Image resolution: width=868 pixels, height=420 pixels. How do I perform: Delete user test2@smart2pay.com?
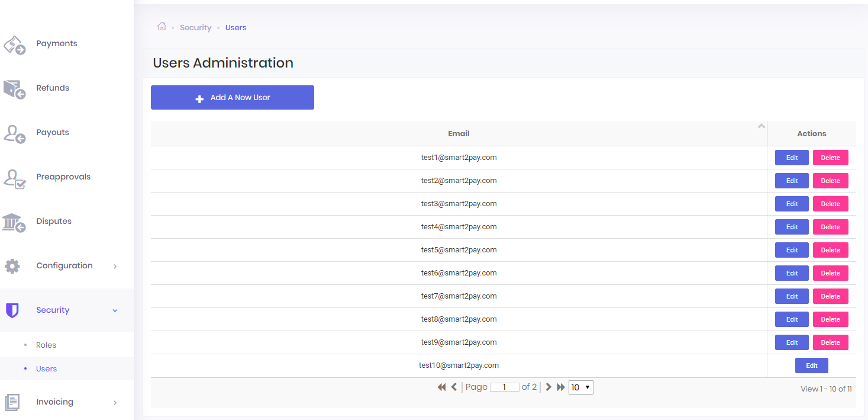pyautogui.click(x=831, y=181)
